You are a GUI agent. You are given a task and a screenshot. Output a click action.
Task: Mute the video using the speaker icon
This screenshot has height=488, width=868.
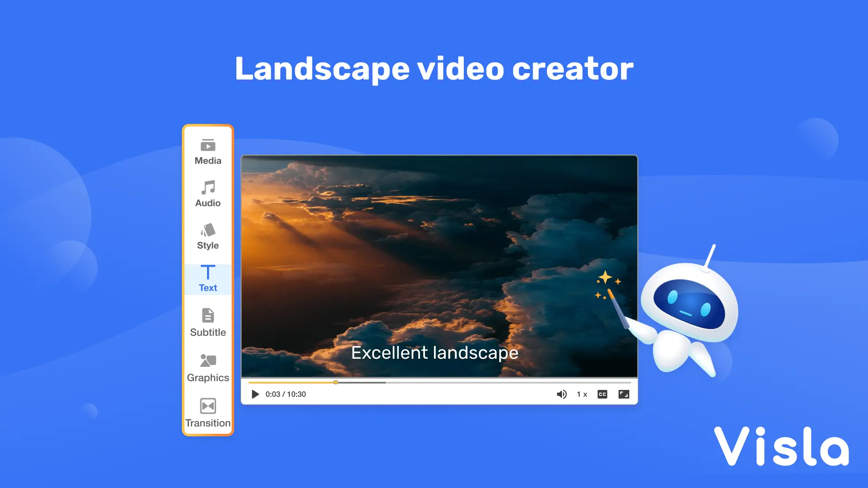tap(562, 394)
